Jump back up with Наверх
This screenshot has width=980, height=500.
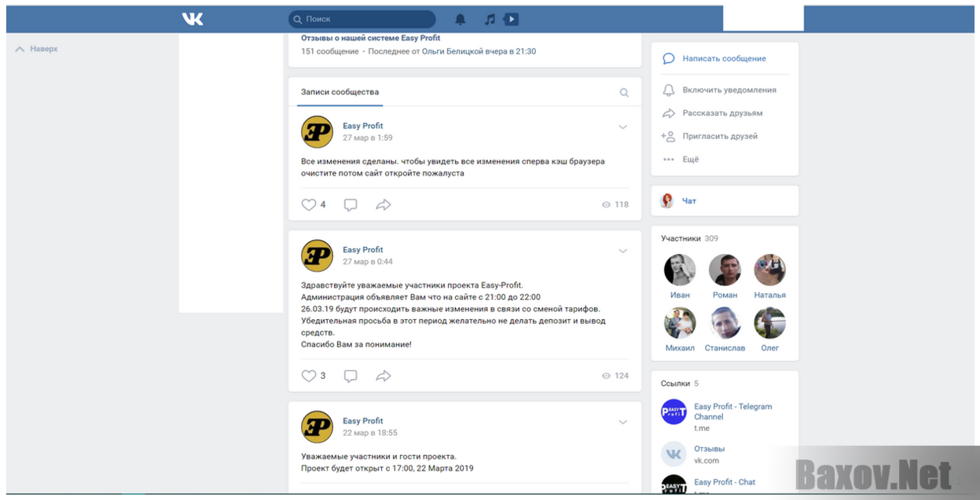(36, 49)
